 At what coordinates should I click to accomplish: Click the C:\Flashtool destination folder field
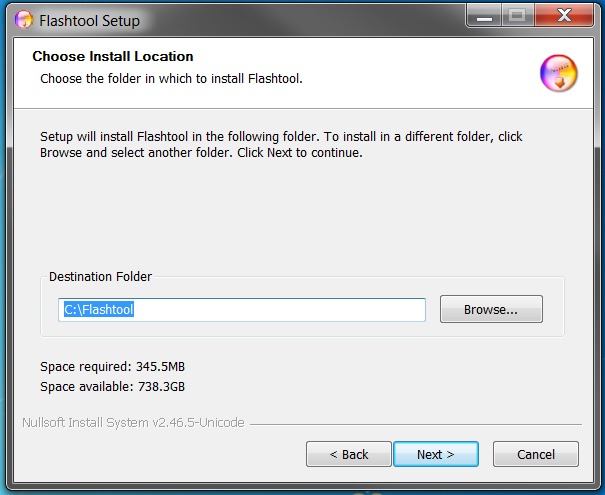point(242,309)
